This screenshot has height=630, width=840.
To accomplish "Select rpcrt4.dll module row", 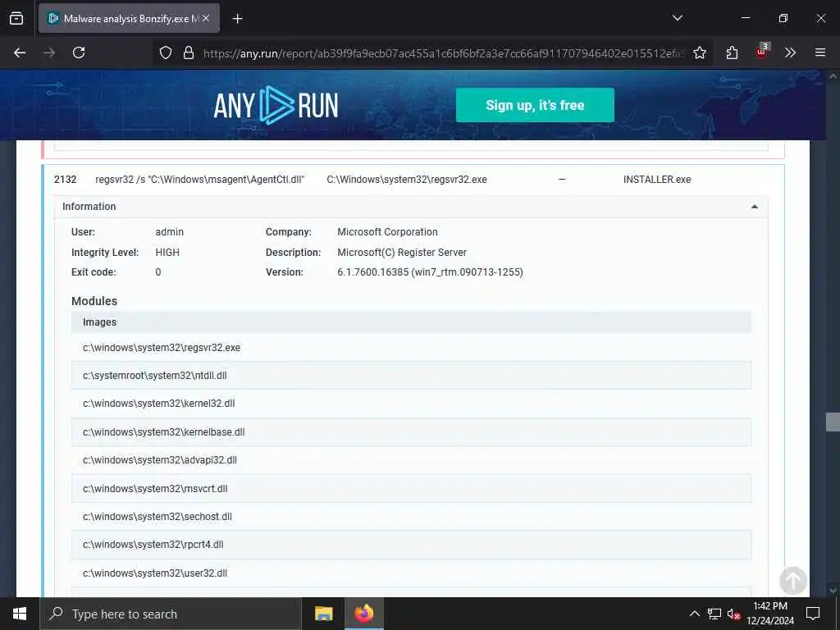I will [x=412, y=545].
